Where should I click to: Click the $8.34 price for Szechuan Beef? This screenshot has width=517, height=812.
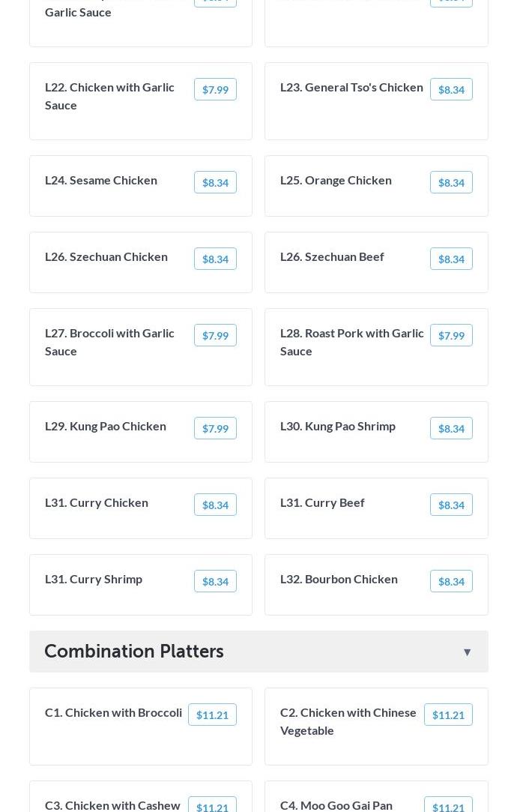coord(451,259)
